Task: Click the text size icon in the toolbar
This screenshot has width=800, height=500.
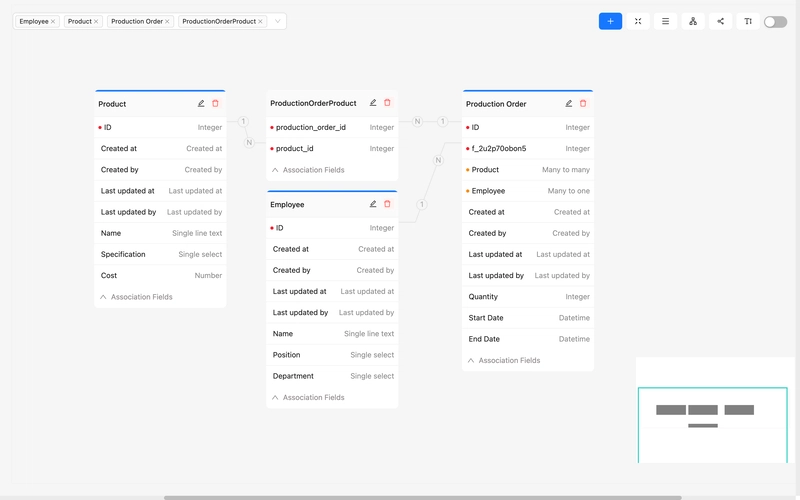Action: [x=747, y=21]
